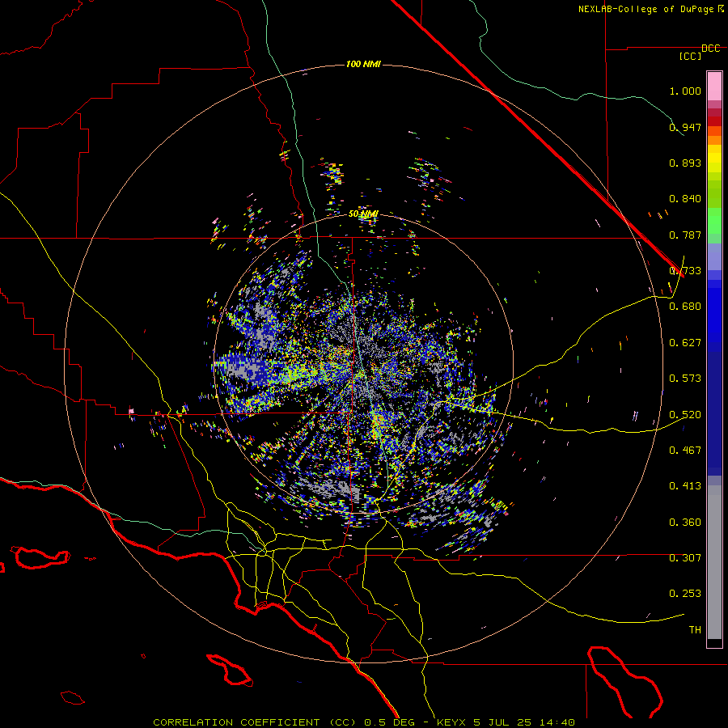728x728 pixels.
Task: Pick the red segment just above 0.947
Action: pyautogui.click(x=714, y=121)
